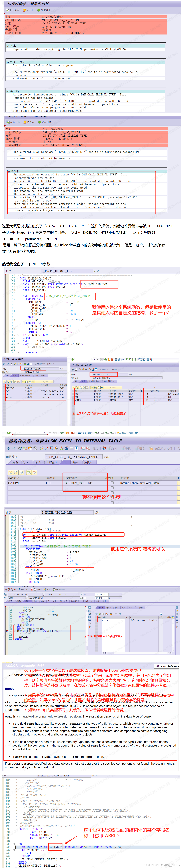
Task: Open the 属性 tab in function builder
Action: [15, 462]
